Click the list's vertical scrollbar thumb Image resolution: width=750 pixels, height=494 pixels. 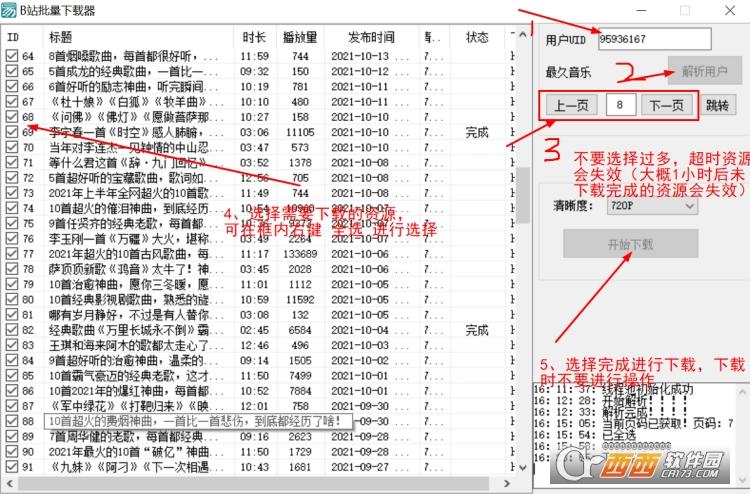[x=523, y=195]
